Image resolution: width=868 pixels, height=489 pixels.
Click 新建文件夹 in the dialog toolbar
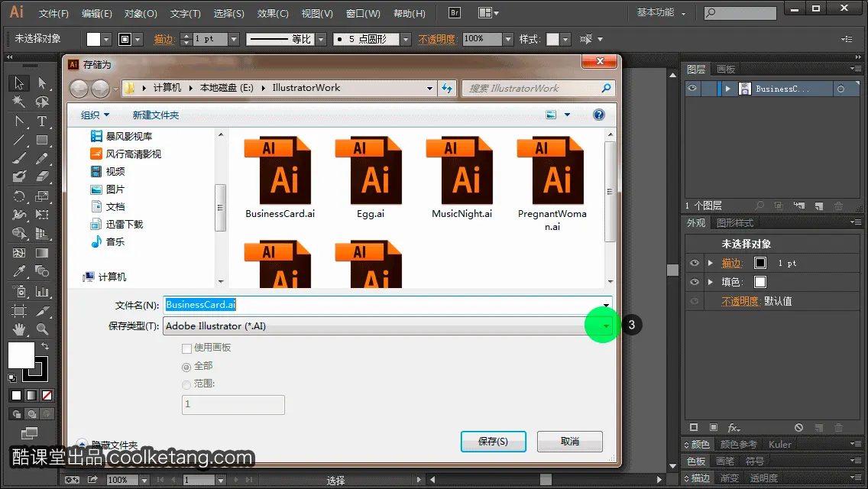click(x=156, y=115)
